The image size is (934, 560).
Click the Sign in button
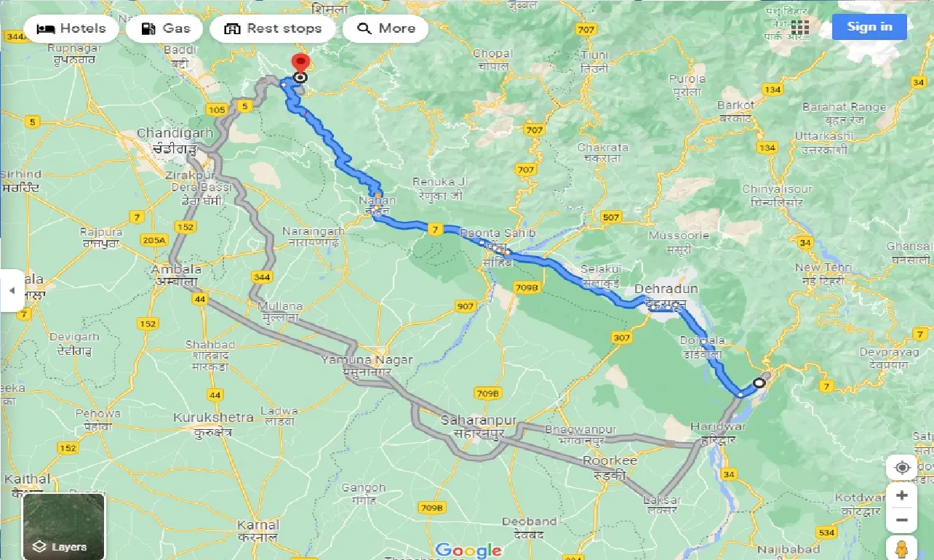[869, 27]
